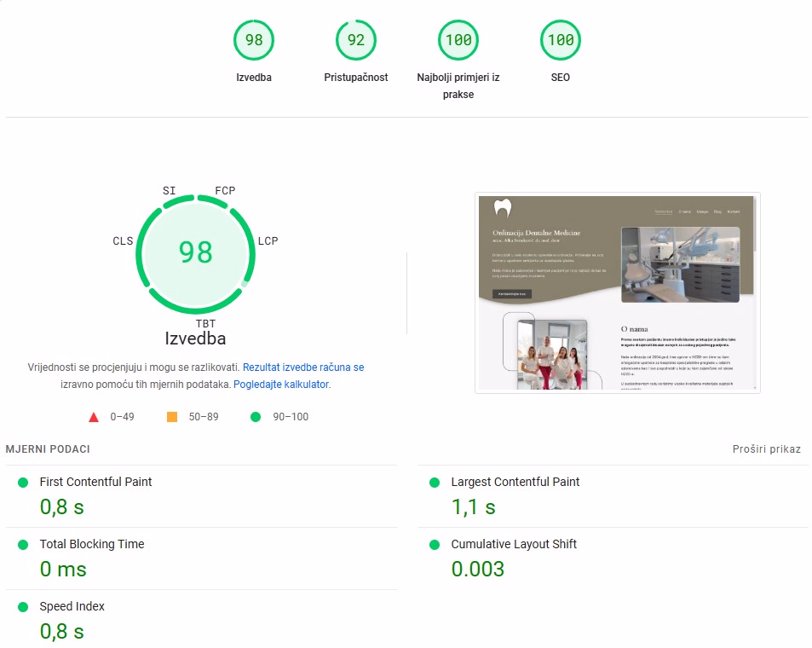Click the green dot beside Largest Contentful Paint
Image resolution: width=812 pixels, height=648 pixels.
[435, 483]
